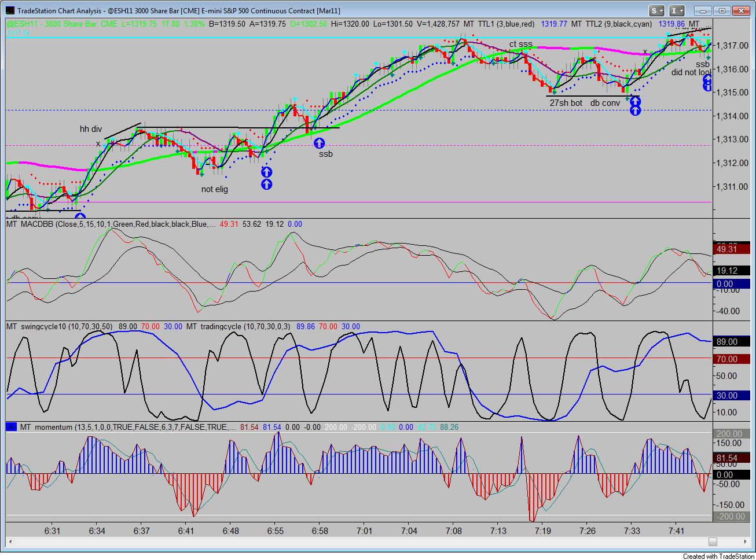
Task: Click the upper blue arrow marker near 6:55
Action: (266, 172)
